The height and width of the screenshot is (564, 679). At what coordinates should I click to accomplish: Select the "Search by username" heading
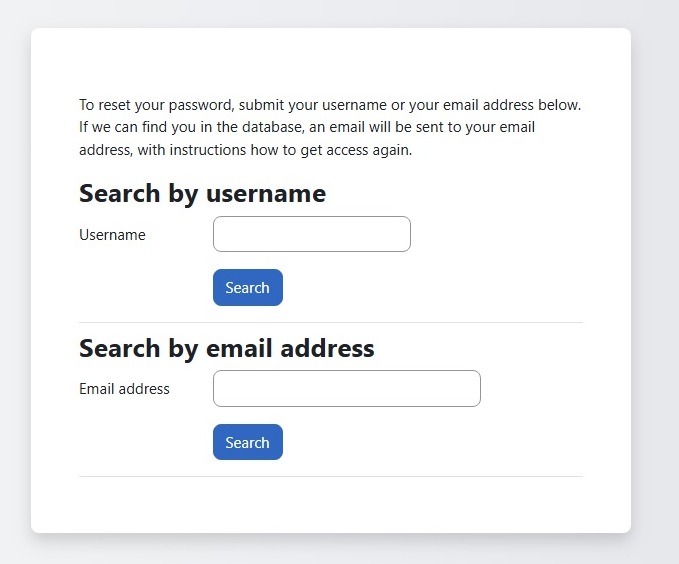(x=202, y=193)
